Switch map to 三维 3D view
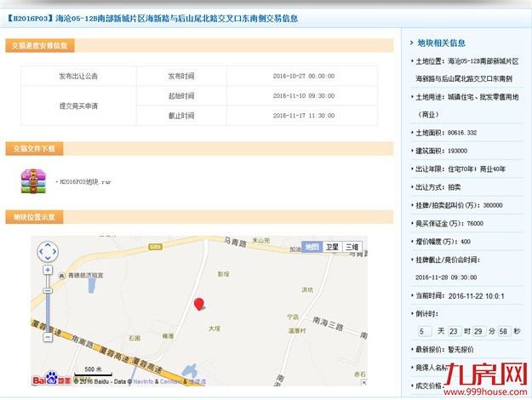This screenshot has width=532, height=400. (x=352, y=247)
